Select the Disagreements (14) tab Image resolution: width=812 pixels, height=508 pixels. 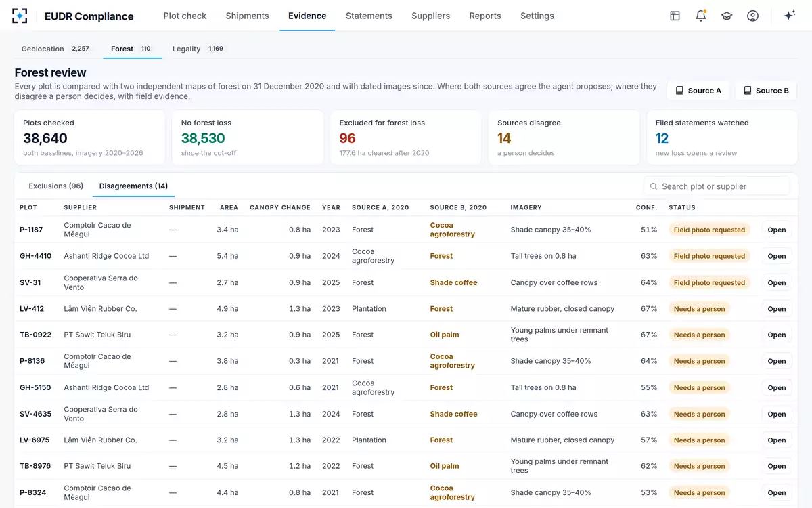[x=133, y=186]
